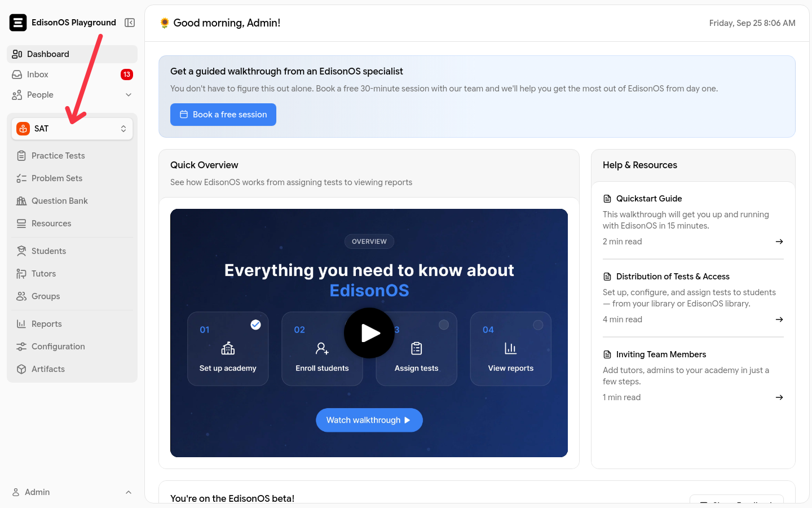The width and height of the screenshot is (812, 508).
Task: Open the Configuration settings page
Action: click(72, 347)
